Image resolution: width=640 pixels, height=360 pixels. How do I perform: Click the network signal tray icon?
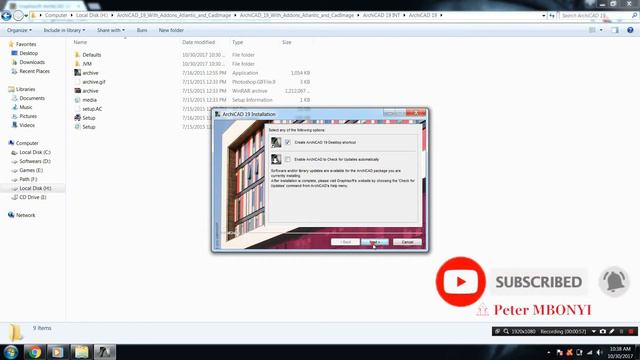coord(589,352)
